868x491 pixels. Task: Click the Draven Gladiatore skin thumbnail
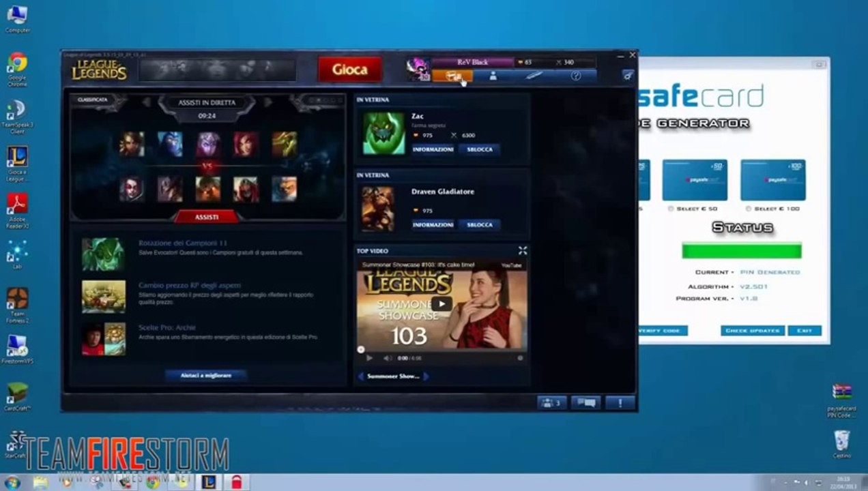pos(378,209)
